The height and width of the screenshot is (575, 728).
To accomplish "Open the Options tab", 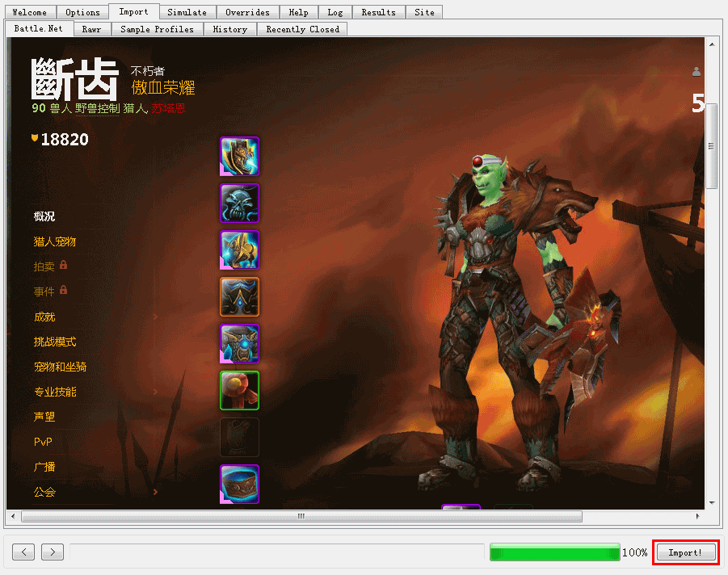I will [82, 12].
